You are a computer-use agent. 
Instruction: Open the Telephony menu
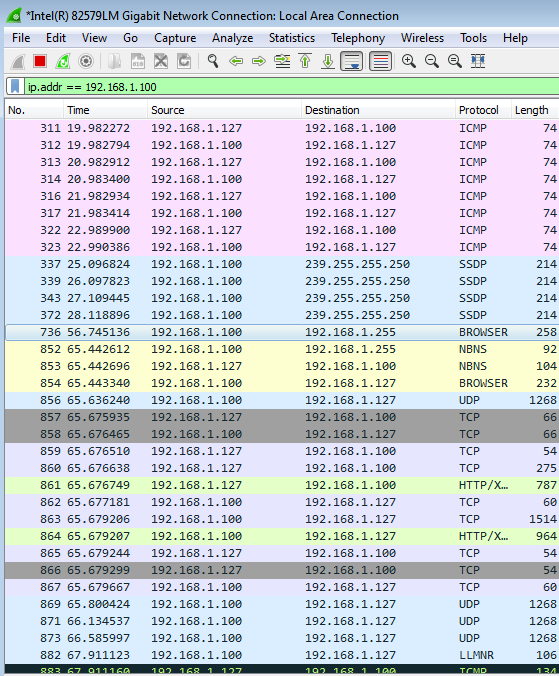coord(358,38)
